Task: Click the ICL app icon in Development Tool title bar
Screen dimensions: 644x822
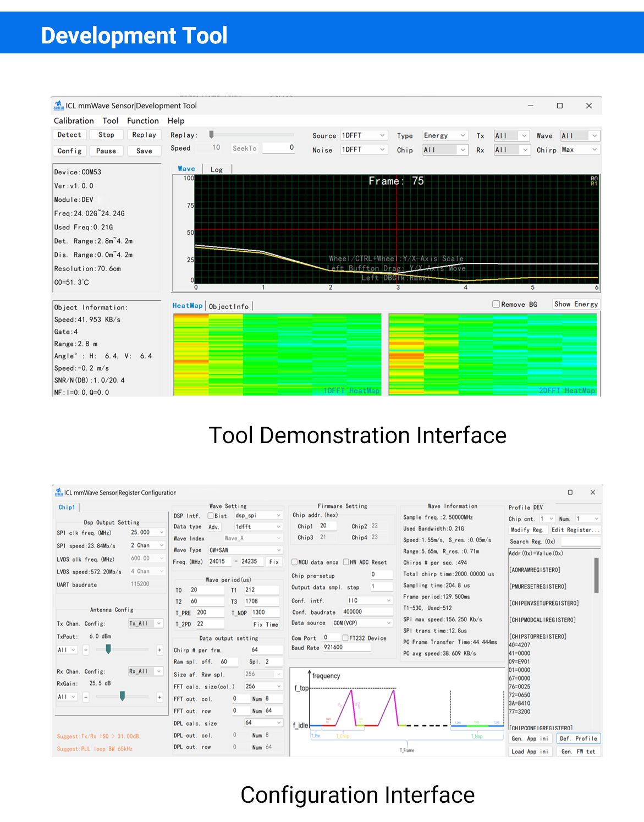Action: (58, 106)
